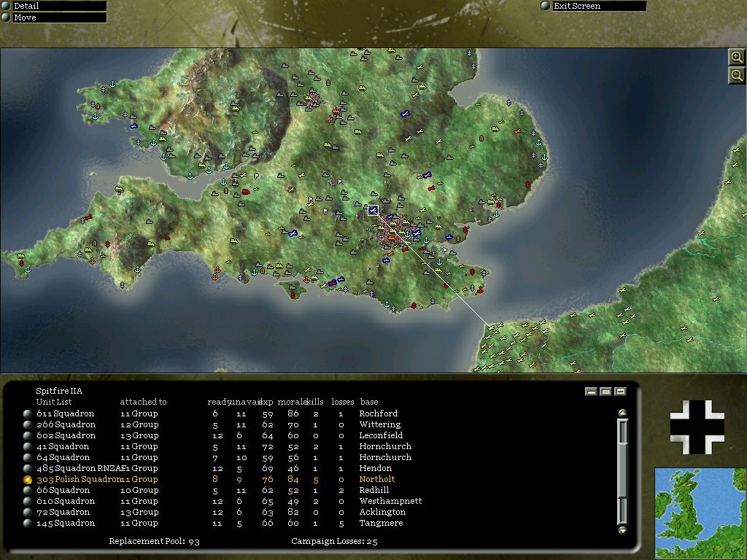The width and height of the screenshot is (747, 560).
Task: Select 485 Squadron RNZAF radio button
Action: (28, 469)
